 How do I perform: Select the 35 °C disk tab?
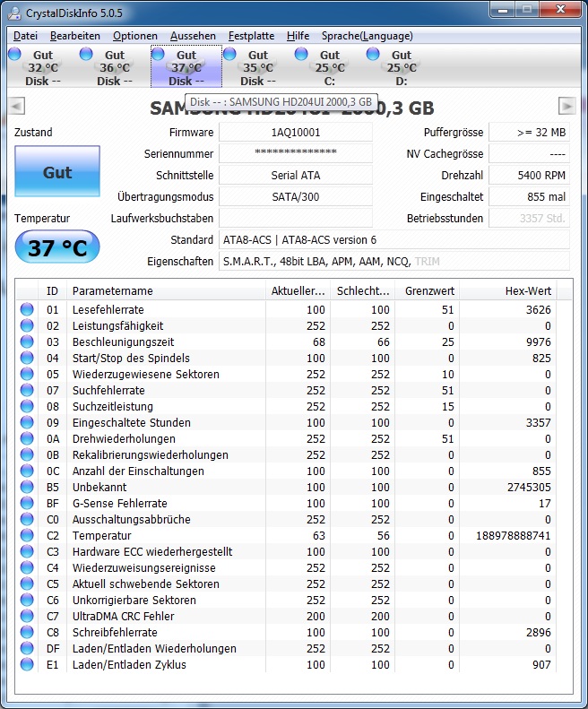coord(257,67)
